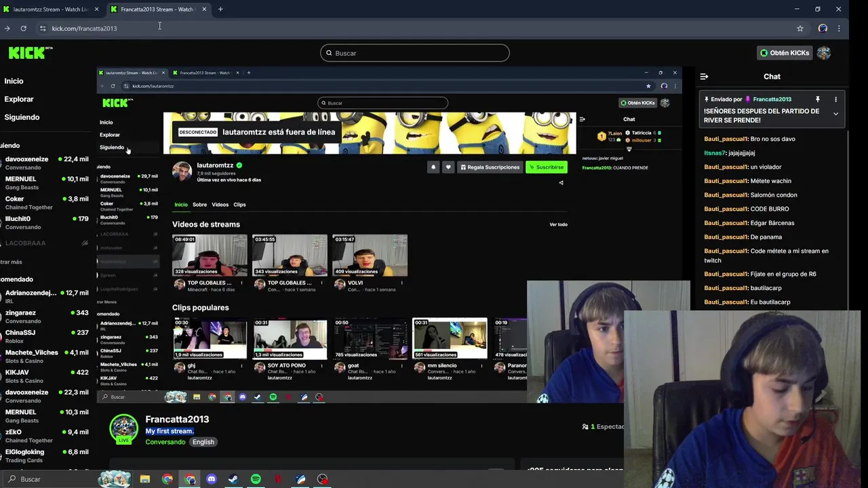Image resolution: width=868 pixels, height=488 pixels.
Task: Click the Buscar search box in the Kick header
Action: coord(415,53)
